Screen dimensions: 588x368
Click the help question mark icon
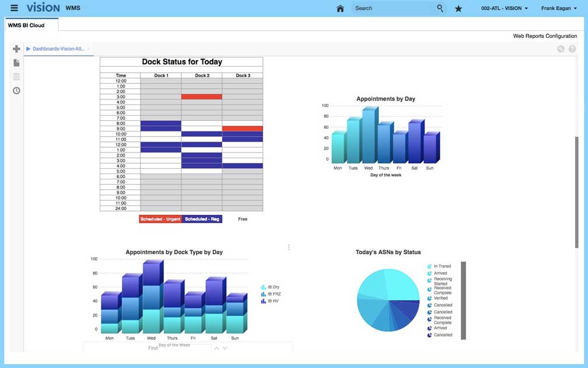point(572,49)
